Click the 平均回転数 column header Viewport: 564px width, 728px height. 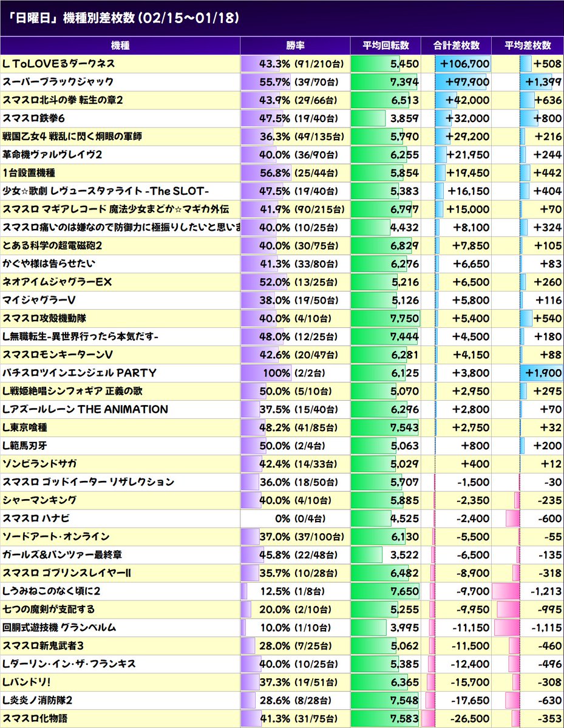[386, 46]
